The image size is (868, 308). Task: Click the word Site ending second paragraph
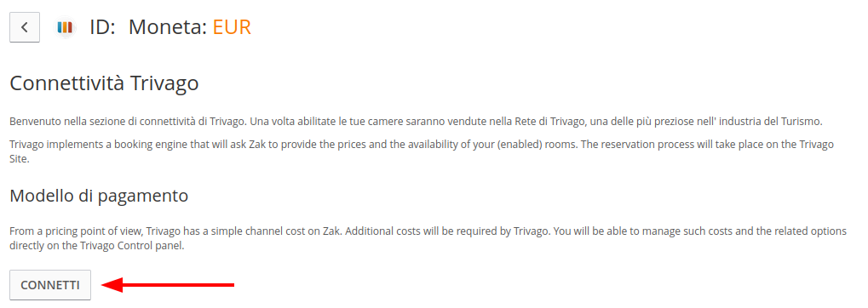coord(18,159)
